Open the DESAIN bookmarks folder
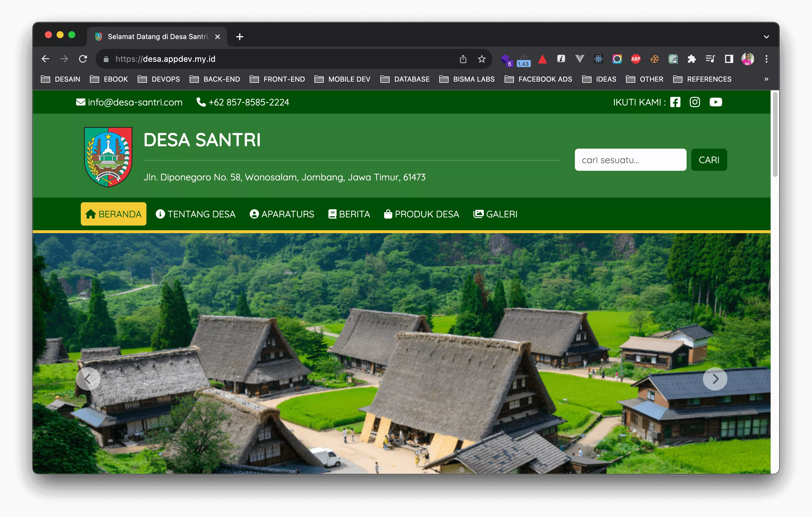The height and width of the screenshot is (517, 812). tap(60, 79)
